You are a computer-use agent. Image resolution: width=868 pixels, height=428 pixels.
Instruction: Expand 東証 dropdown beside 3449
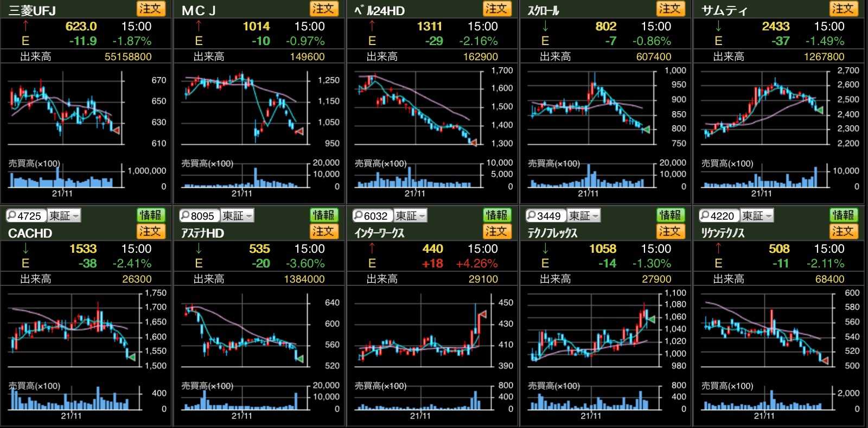(x=584, y=216)
